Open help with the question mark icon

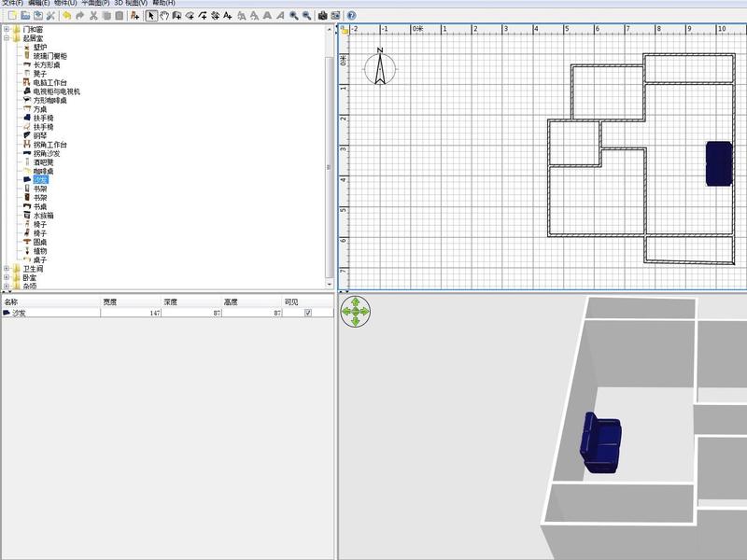pos(352,16)
